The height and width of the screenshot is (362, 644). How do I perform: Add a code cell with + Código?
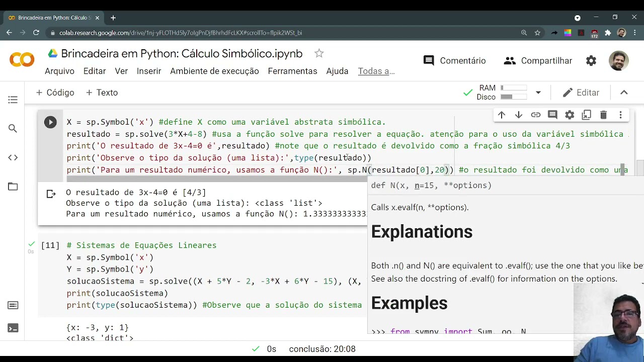55,93
